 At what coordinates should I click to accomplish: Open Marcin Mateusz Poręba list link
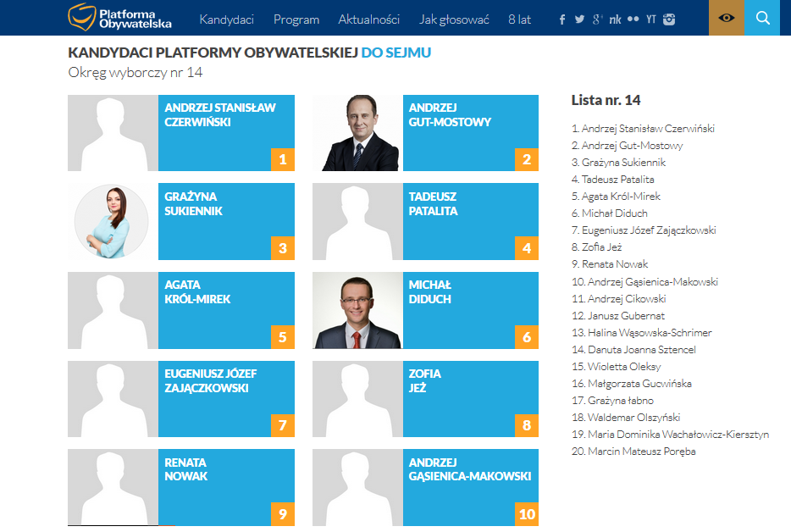(633, 452)
